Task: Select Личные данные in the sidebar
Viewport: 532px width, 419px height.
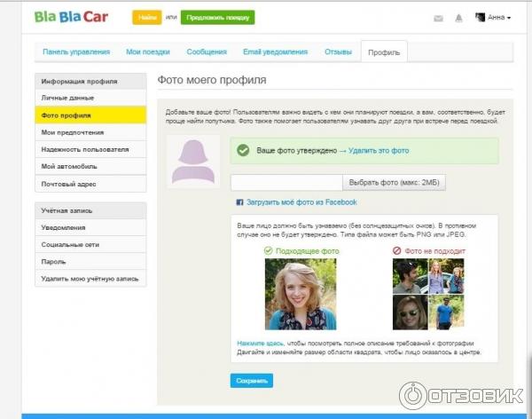Action: pyautogui.click(x=67, y=98)
